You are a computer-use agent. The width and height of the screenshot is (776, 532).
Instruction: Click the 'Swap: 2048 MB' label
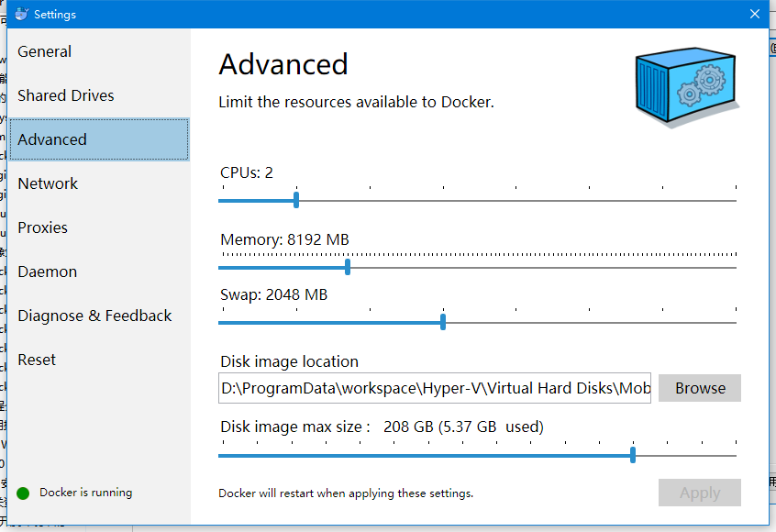tap(273, 295)
